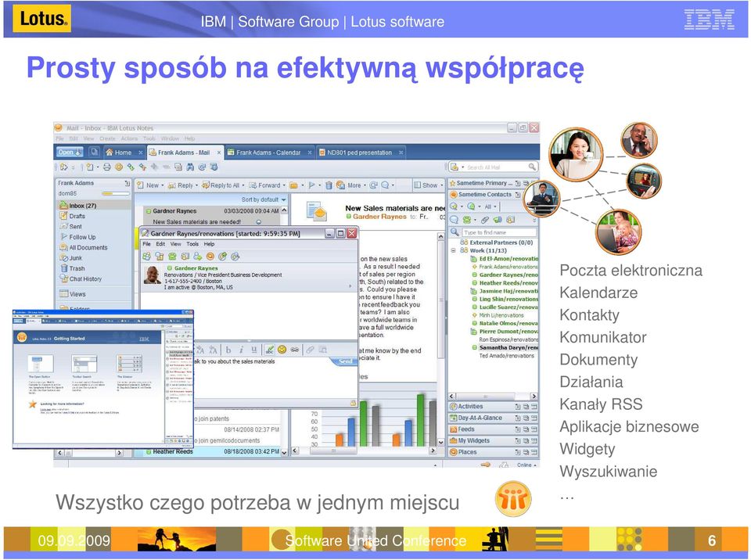
Task: Click the trash delete icon in actions
Action: click(x=329, y=185)
